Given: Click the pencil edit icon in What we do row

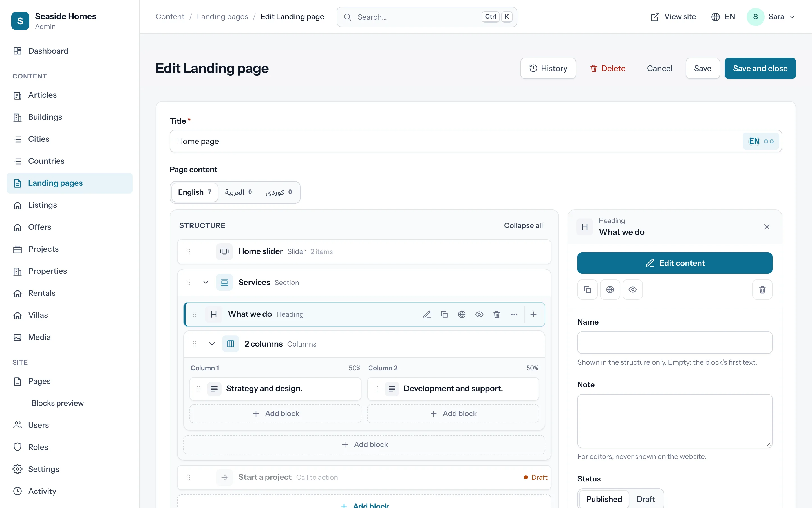Looking at the screenshot, I should point(427,314).
